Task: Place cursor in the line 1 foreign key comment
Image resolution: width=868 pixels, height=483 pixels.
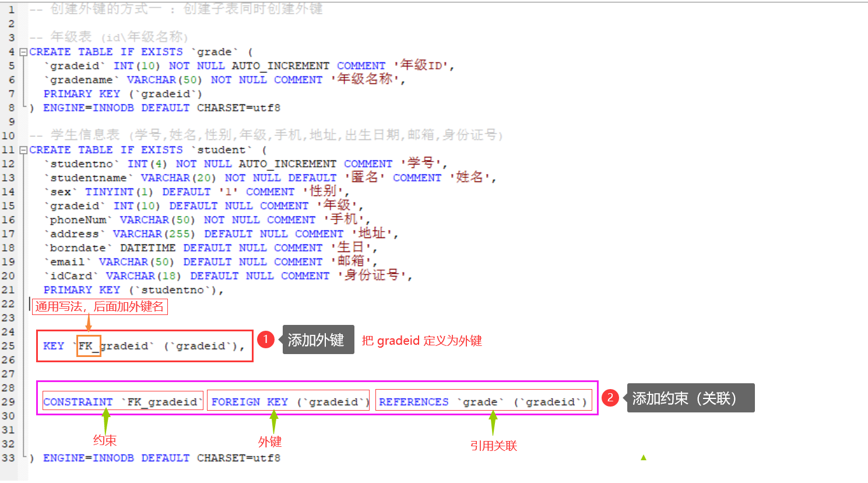Action: point(176,9)
